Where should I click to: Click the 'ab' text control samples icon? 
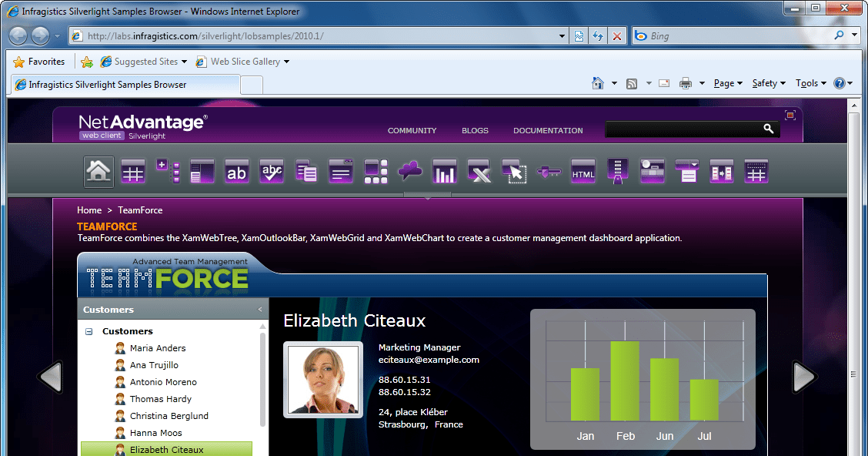236,171
